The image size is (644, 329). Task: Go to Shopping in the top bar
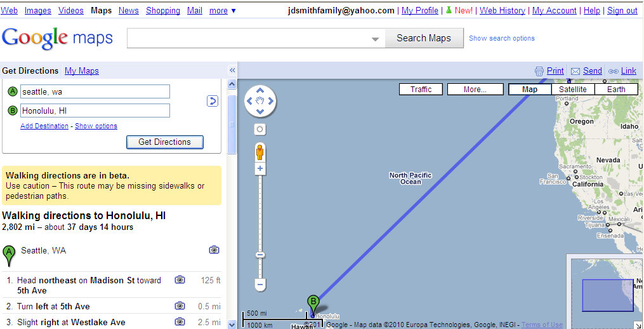point(163,11)
